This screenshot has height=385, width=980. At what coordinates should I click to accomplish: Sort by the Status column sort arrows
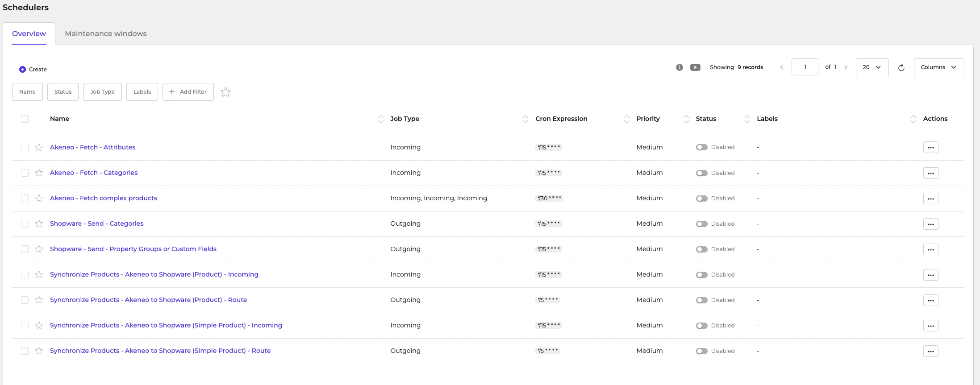coord(747,119)
